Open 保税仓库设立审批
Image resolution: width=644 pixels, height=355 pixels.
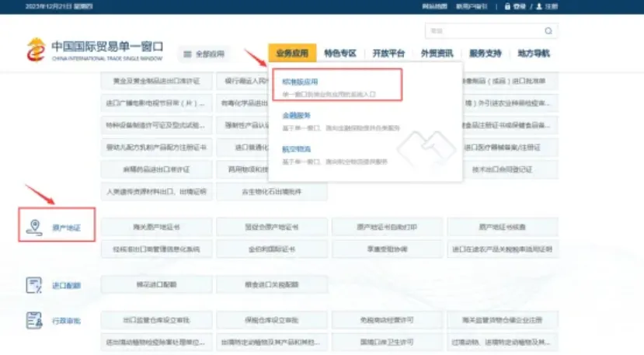pos(272,320)
